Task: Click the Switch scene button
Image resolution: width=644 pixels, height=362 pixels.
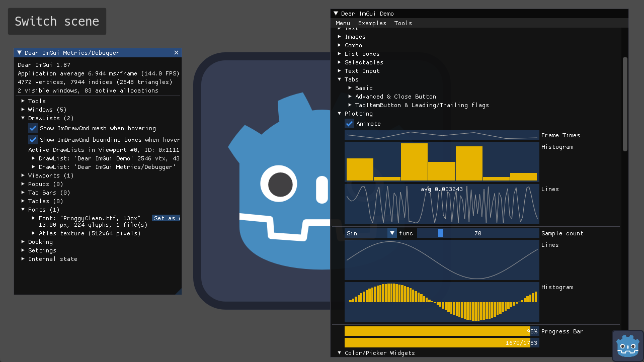Action: pos(57,22)
